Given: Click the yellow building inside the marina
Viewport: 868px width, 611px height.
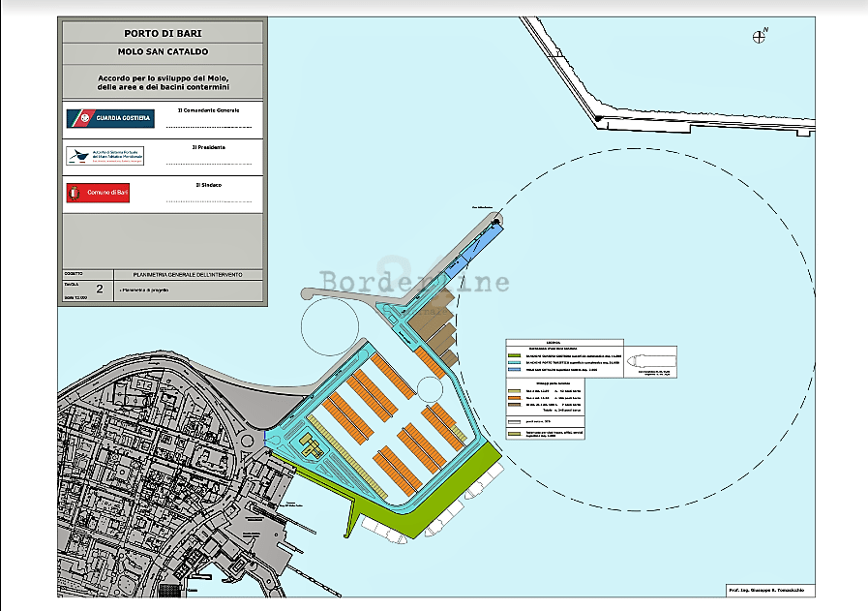Looking at the screenshot, I should click(312, 443).
